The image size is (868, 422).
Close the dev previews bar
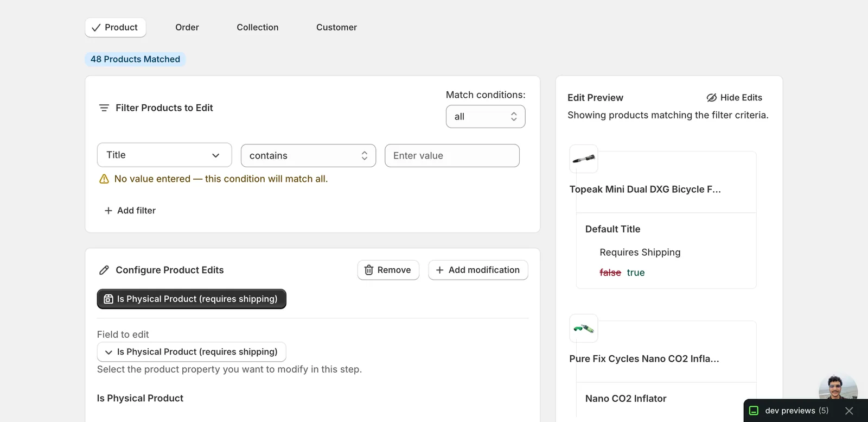point(850,411)
